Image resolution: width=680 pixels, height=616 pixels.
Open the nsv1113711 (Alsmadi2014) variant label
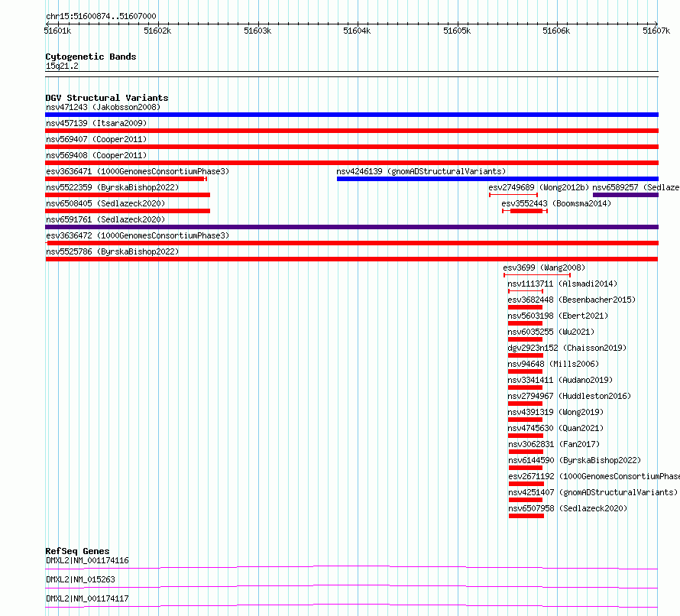pos(562,284)
